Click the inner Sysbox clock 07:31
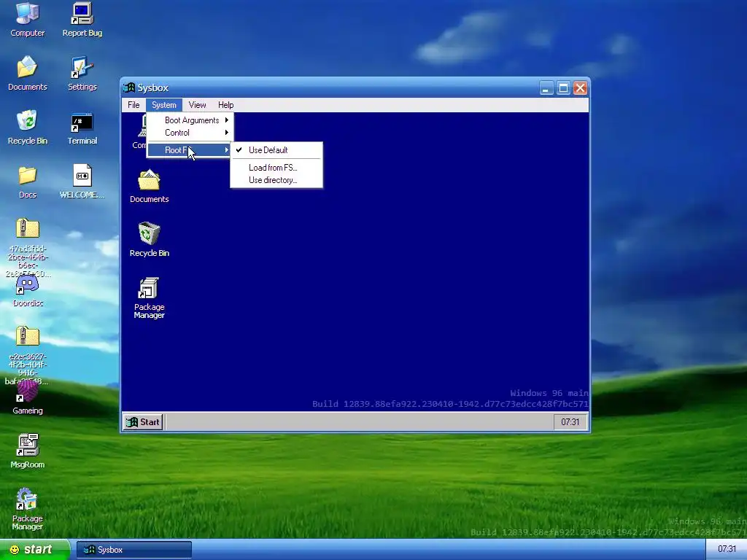This screenshot has height=560, width=747. 570,422
